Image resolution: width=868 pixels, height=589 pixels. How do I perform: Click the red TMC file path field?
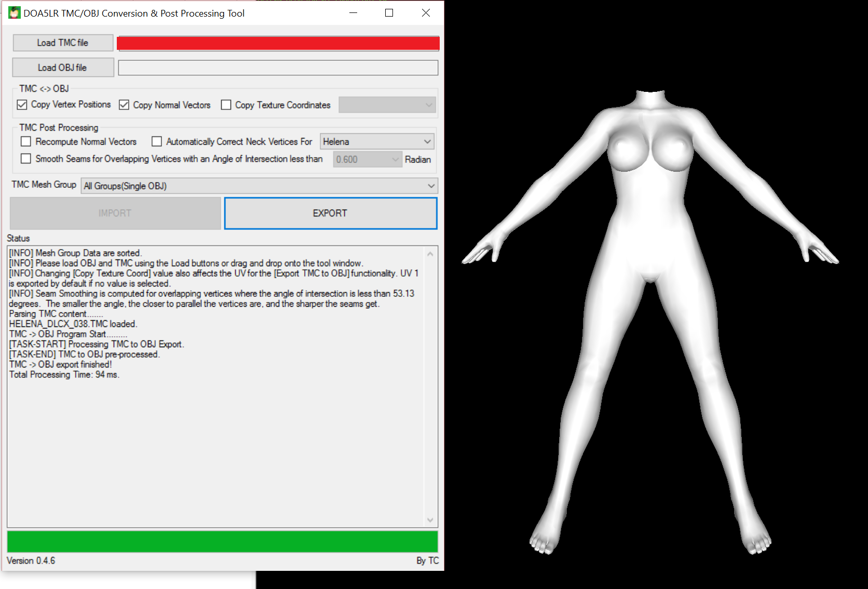(278, 44)
